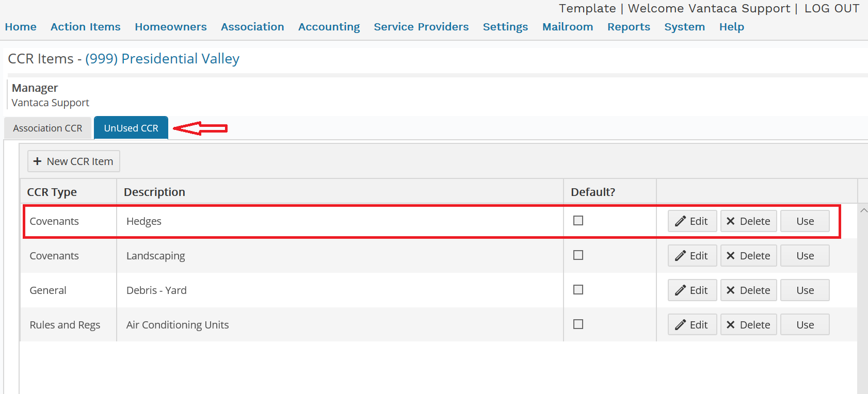
Task: Click Delete button for Hedges row
Action: coord(748,221)
